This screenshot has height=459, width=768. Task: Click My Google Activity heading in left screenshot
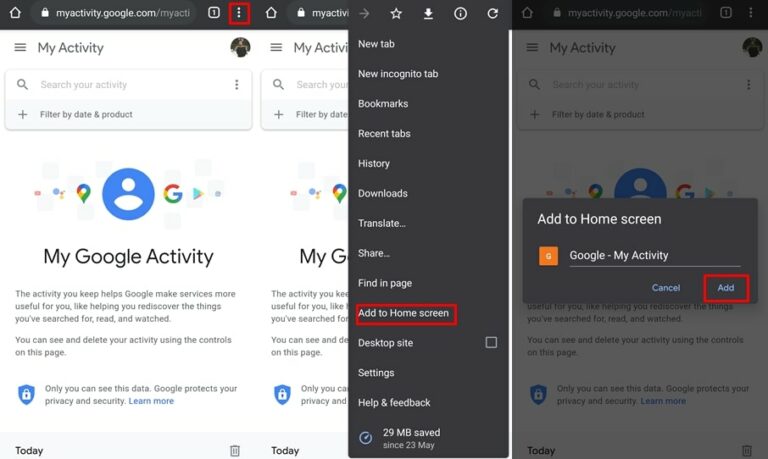tap(128, 257)
